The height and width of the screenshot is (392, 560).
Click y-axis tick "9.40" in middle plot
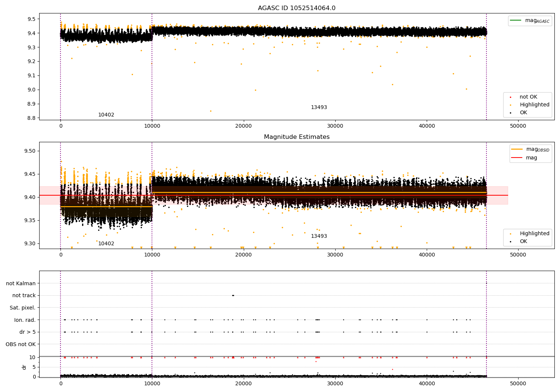click(30, 197)
